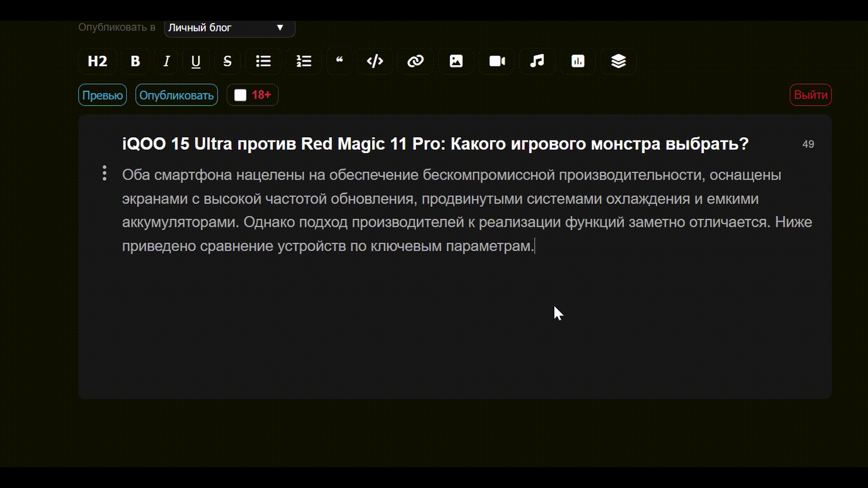Toggle underline text formatting
The height and width of the screenshot is (488, 868).
click(x=196, y=61)
